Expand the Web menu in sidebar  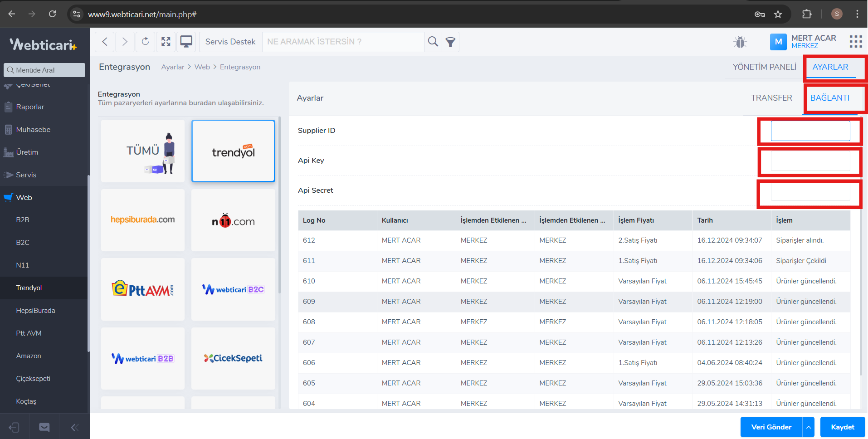pyautogui.click(x=24, y=198)
